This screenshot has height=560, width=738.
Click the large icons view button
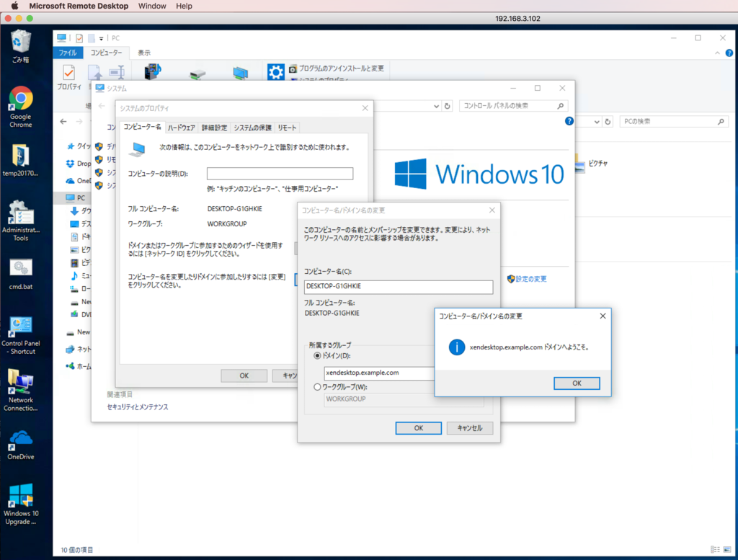pos(728,549)
